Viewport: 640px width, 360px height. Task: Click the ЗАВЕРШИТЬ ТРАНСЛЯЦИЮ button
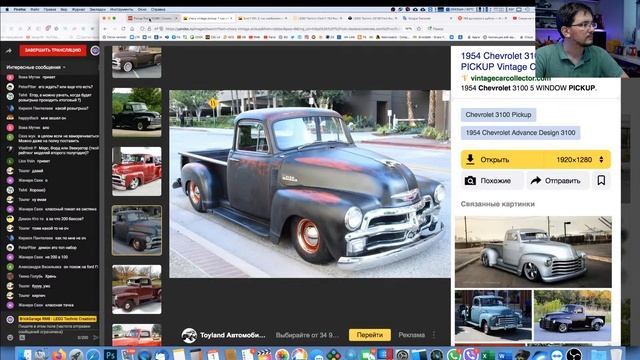[x=53, y=50]
